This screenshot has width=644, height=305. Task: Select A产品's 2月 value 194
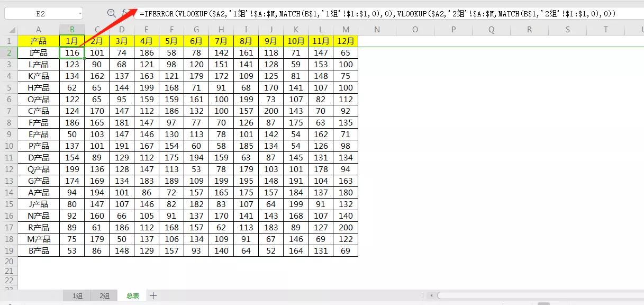[97, 192]
